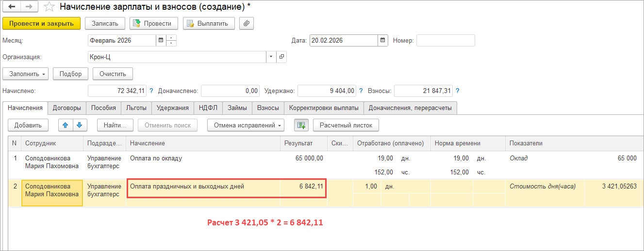Switch to the Взносы tab
This screenshot has width=644, height=251.
[x=268, y=108]
